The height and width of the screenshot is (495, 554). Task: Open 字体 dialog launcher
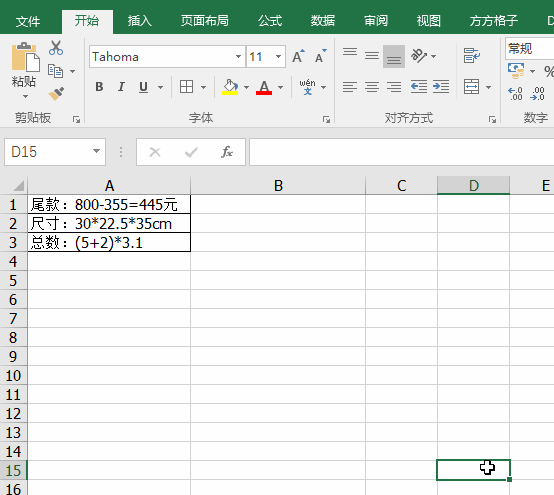pos(326,120)
